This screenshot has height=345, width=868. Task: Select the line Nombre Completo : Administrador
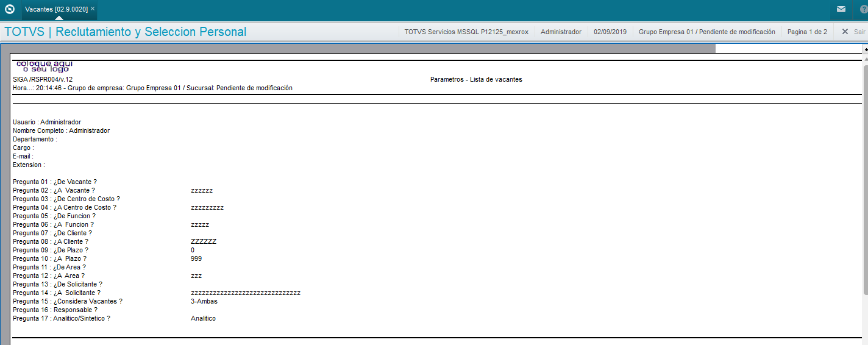(61, 131)
